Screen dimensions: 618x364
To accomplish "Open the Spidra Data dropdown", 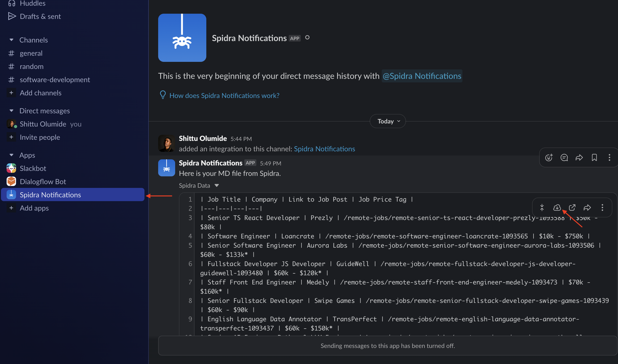I will coord(217,186).
